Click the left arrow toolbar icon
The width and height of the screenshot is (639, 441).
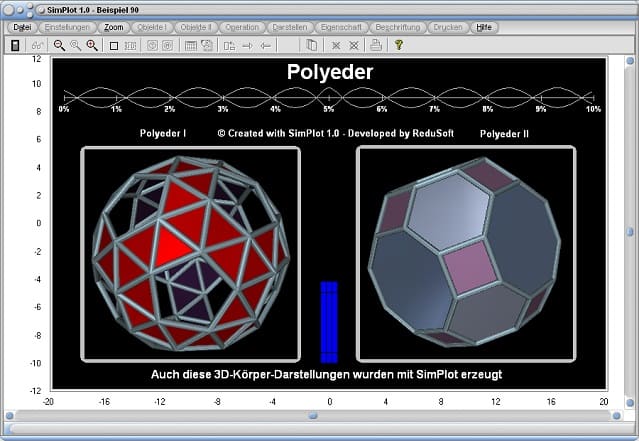click(265, 45)
